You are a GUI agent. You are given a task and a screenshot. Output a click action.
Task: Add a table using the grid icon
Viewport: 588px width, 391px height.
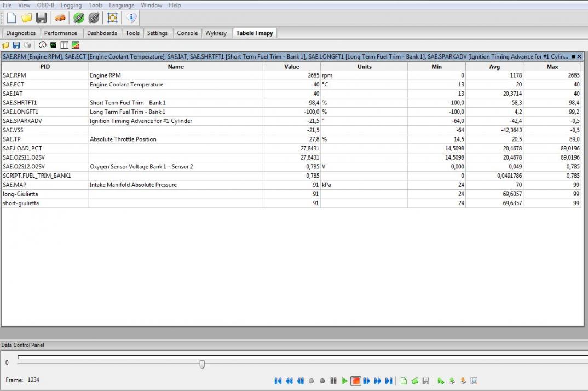[x=65, y=45]
